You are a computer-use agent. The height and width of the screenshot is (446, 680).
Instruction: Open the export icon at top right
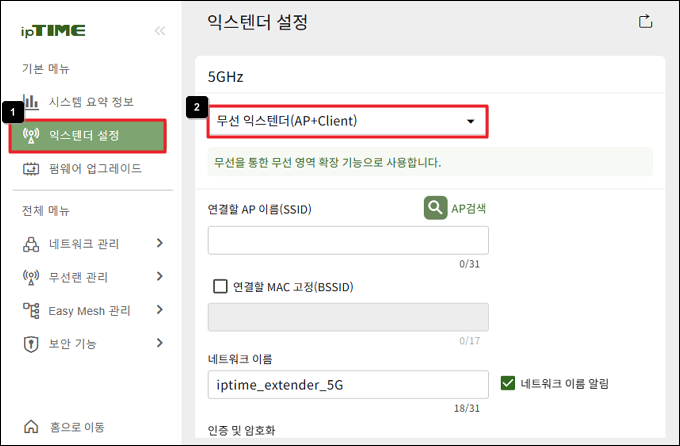[645, 21]
